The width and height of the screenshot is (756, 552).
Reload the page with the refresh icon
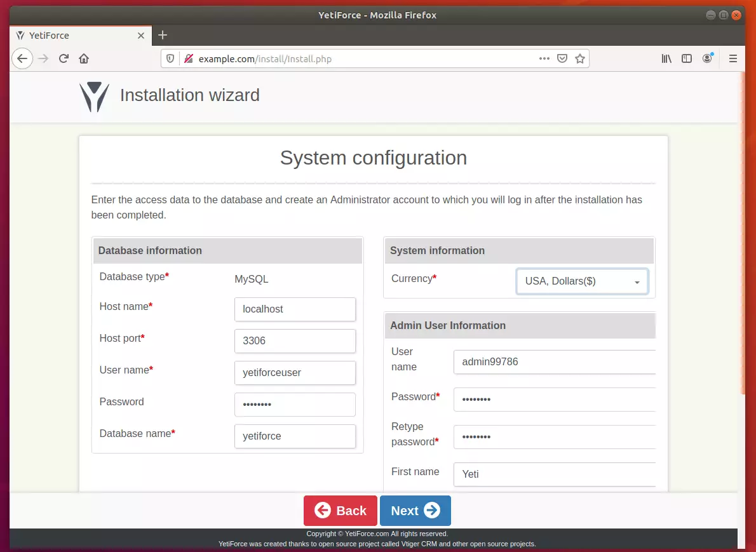[x=64, y=59]
